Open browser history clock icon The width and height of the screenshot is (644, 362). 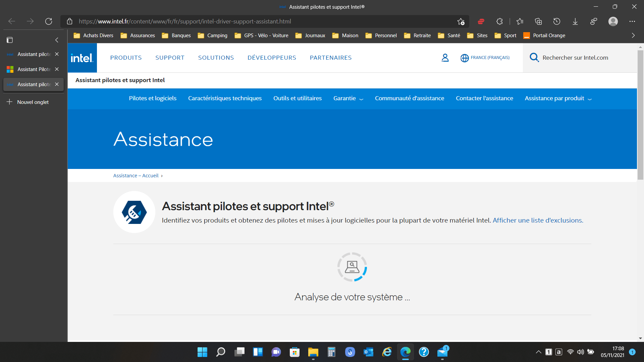pyautogui.click(x=557, y=21)
